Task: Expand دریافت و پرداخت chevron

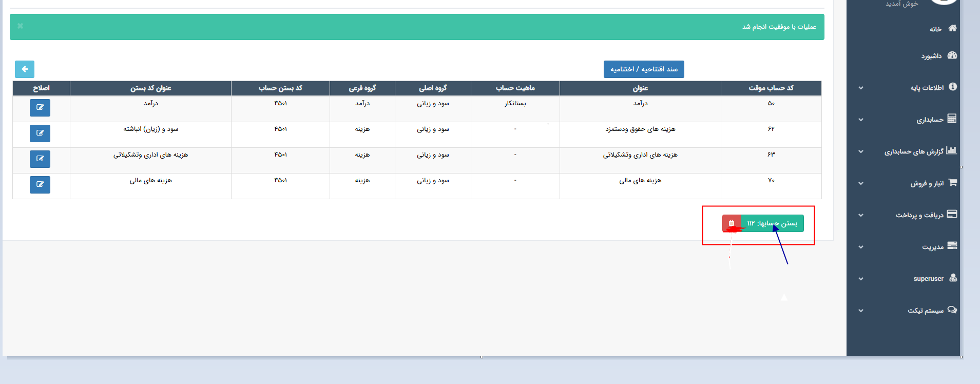Action: (x=861, y=215)
